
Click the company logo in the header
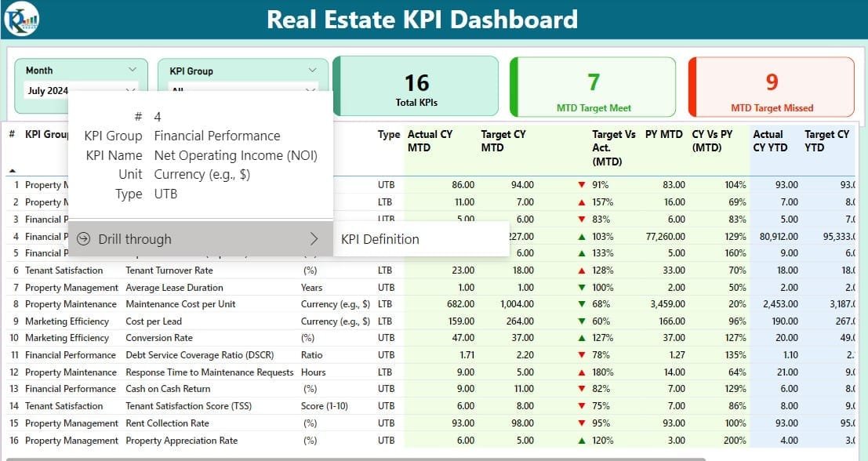pos(21,20)
